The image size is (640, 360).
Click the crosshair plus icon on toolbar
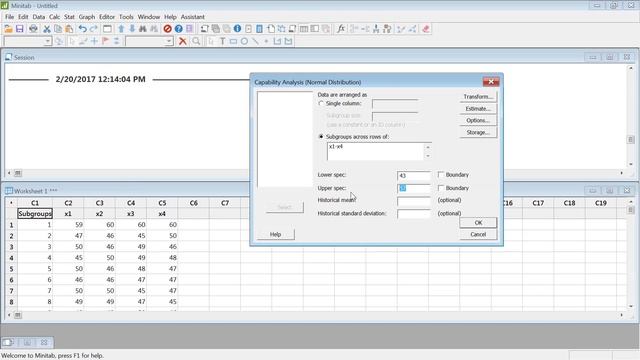[94, 41]
